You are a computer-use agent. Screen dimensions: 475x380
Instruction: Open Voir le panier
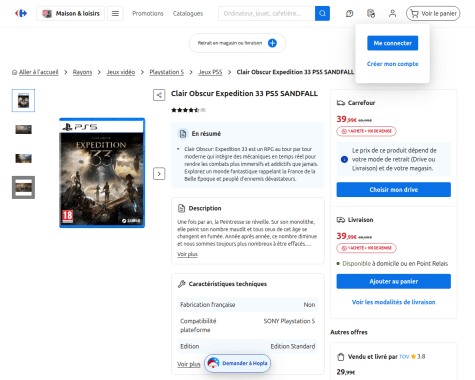(433, 13)
